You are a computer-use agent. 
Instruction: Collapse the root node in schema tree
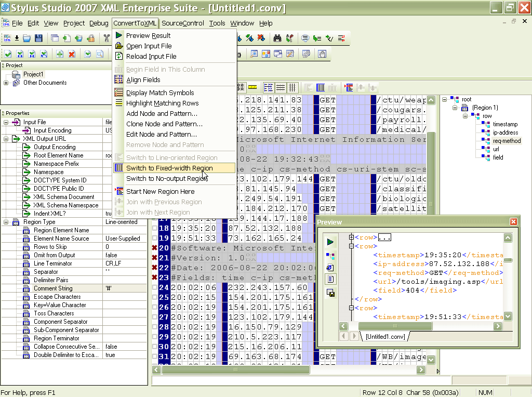click(x=444, y=99)
